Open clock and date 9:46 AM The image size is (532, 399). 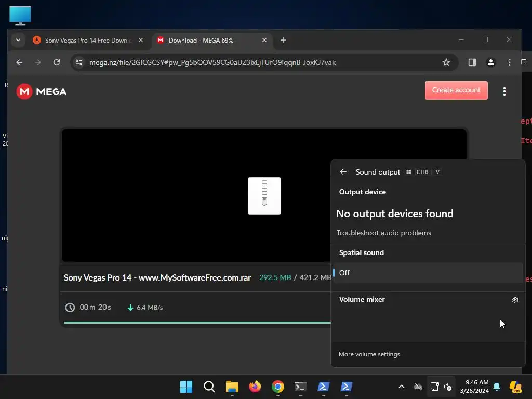click(474, 387)
